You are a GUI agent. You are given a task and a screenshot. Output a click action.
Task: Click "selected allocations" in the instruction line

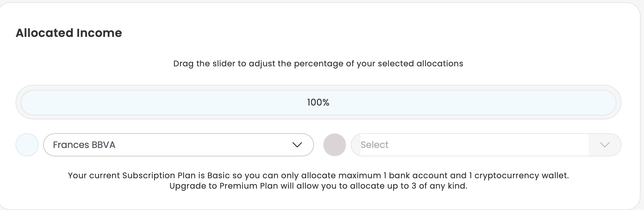point(420,64)
